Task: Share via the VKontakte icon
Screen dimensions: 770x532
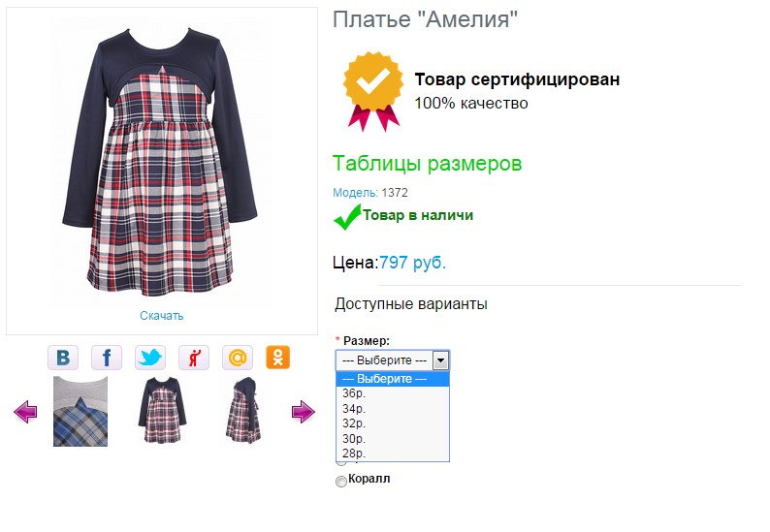Action: click(63, 358)
